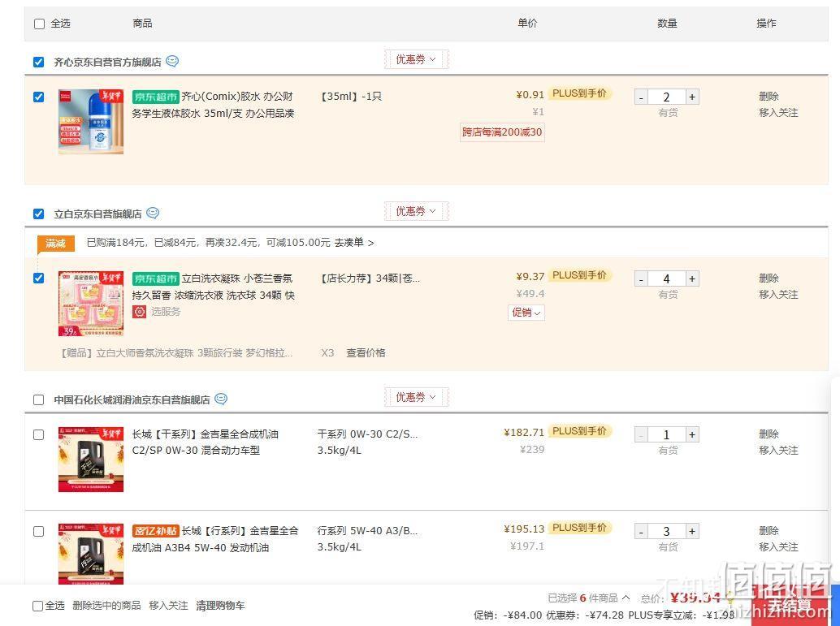Open chat with 齐心京东自营官方旗舰店 customer service
Viewport: 840px width, 626px height.
[x=172, y=61]
